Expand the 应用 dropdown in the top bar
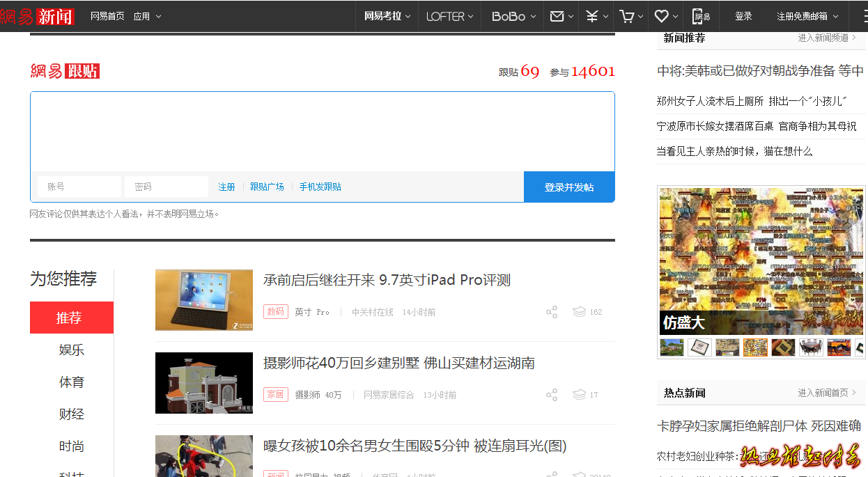 point(147,16)
